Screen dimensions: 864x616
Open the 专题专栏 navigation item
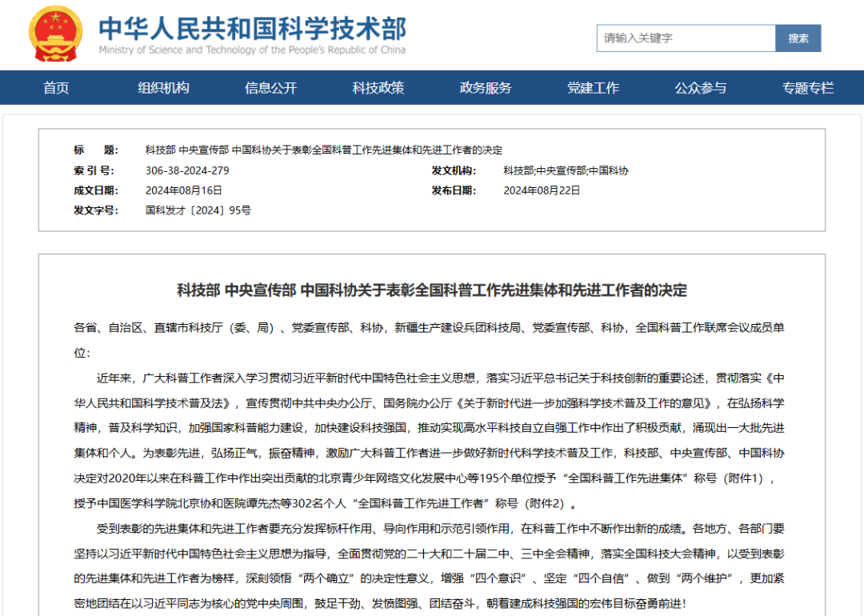pos(808,88)
